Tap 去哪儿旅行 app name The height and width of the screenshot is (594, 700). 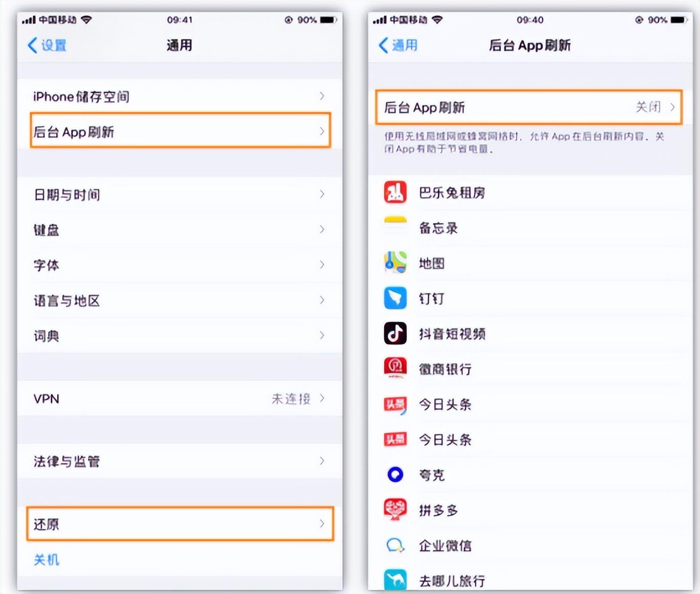pos(452,581)
